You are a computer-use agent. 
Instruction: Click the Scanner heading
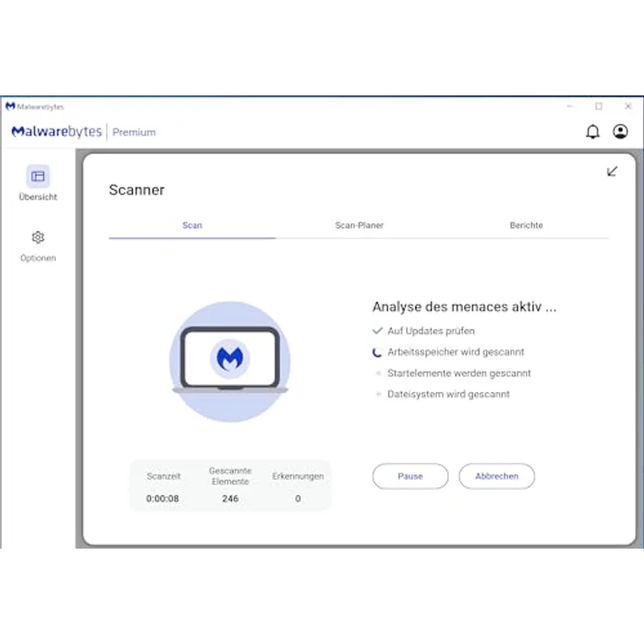136,190
